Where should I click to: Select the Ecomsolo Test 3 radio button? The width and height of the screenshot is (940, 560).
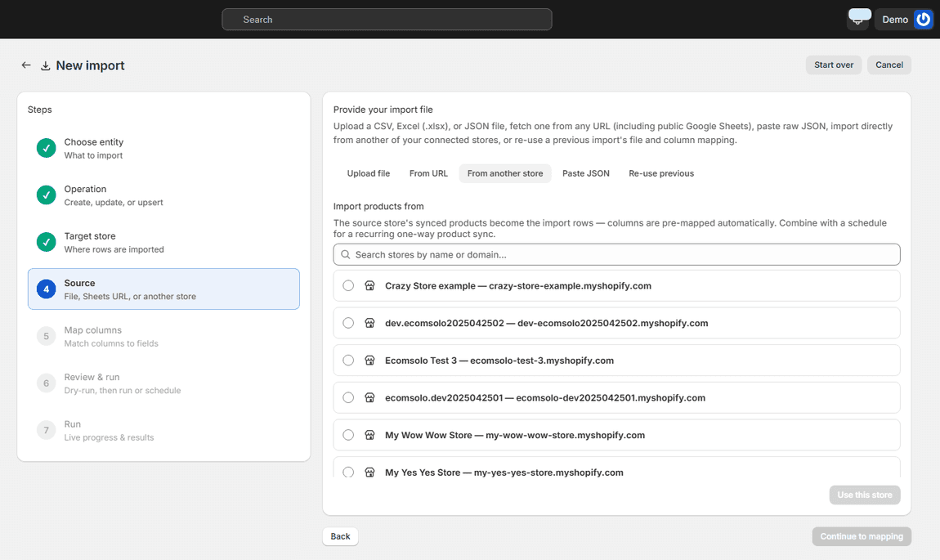pos(348,361)
